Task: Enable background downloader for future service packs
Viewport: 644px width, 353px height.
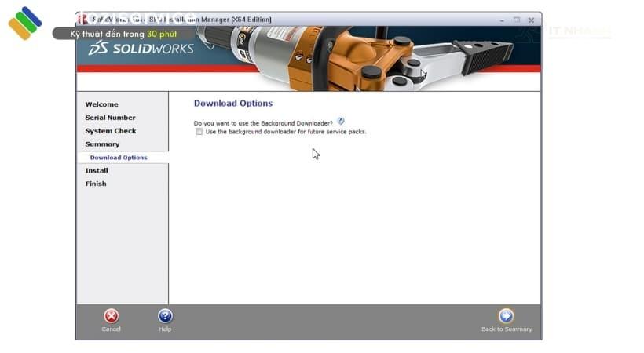Action: point(199,132)
